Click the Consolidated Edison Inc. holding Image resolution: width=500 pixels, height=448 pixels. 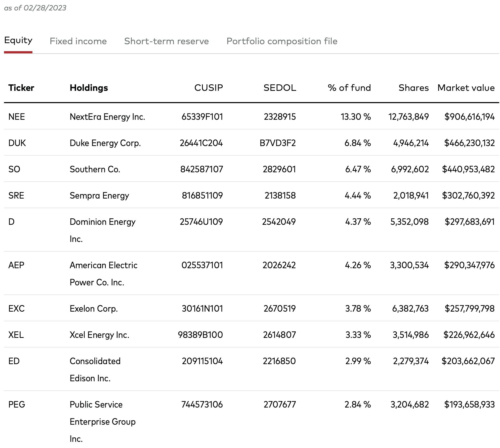(95, 370)
